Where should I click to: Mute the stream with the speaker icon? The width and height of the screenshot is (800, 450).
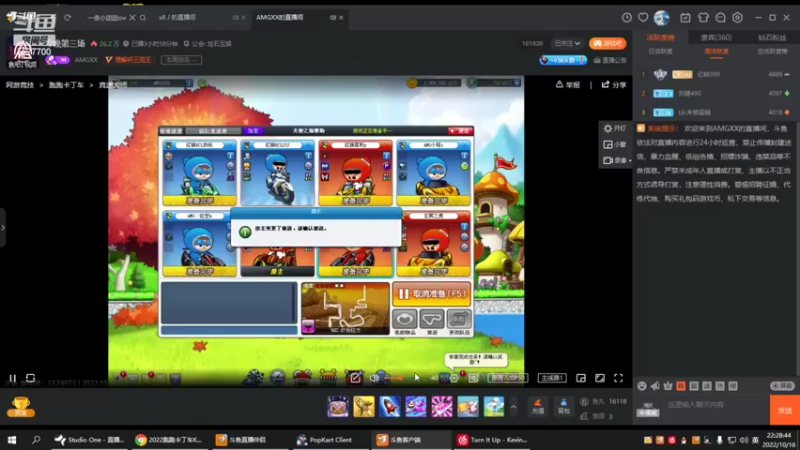[x=374, y=378]
